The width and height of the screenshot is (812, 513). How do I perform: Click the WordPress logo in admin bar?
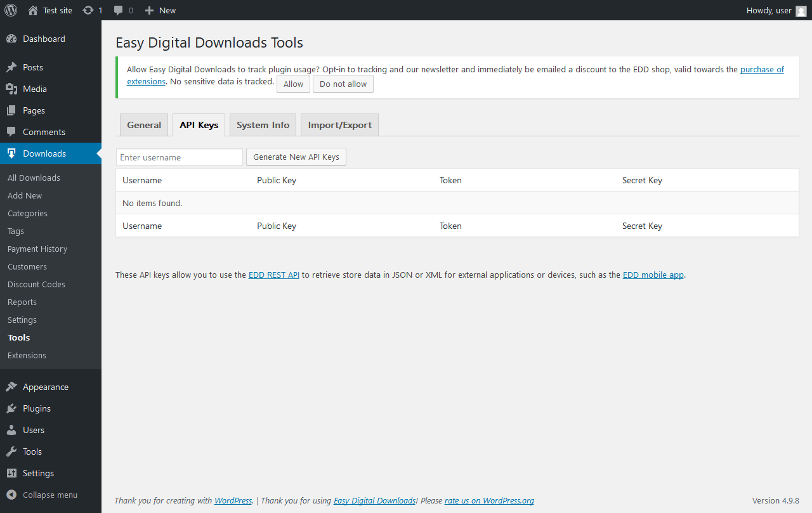tap(11, 10)
